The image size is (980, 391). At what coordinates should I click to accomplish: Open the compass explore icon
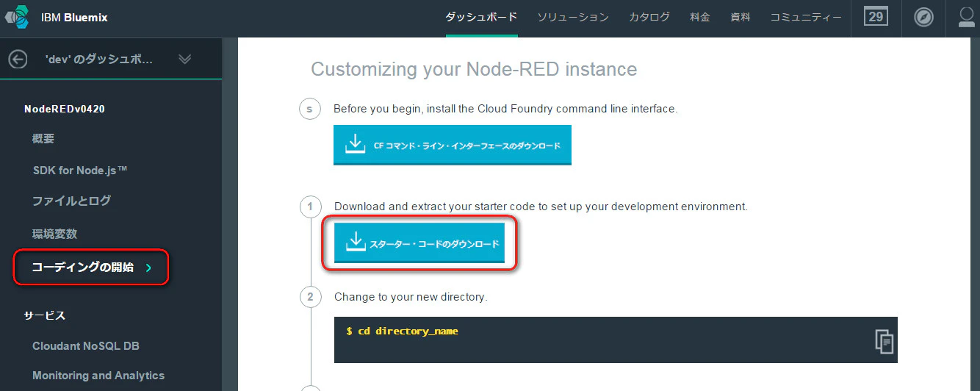pyautogui.click(x=923, y=17)
